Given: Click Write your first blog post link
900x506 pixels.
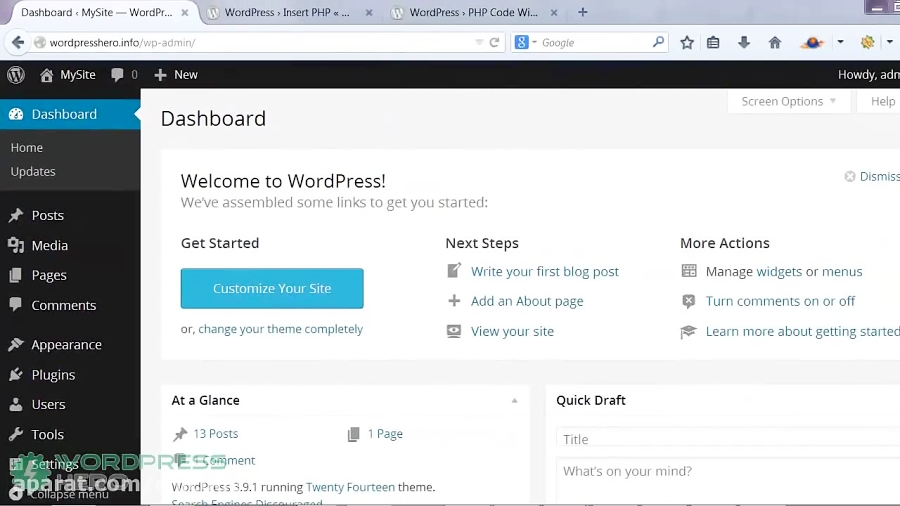Looking at the screenshot, I should coord(545,271).
